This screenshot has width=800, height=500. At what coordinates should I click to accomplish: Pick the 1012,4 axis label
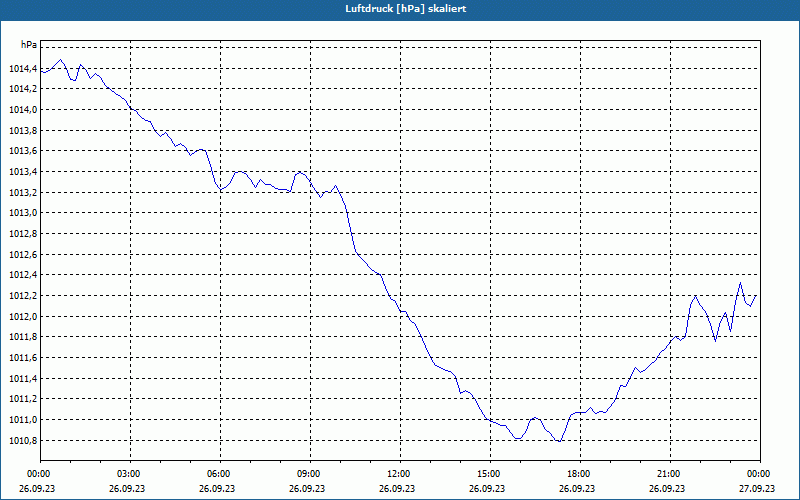click(x=22, y=275)
